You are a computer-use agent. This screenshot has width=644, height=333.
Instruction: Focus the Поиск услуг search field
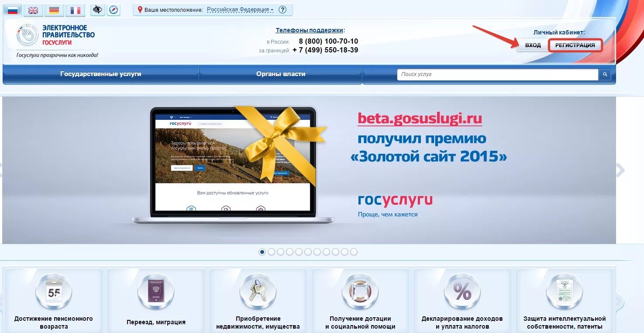pyautogui.click(x=498, y=74)
